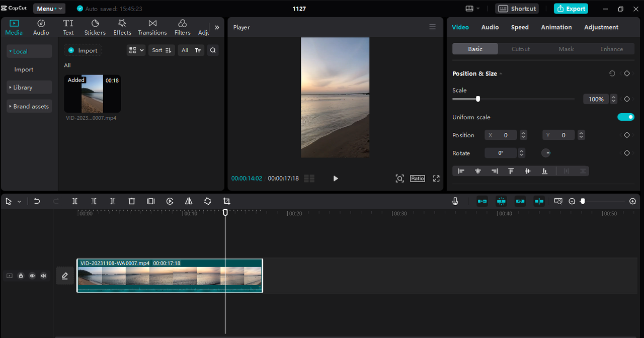The width and height of the screenshot is (644, 338).
Task: Click the Export button
Action: click(x=571, y=9)
